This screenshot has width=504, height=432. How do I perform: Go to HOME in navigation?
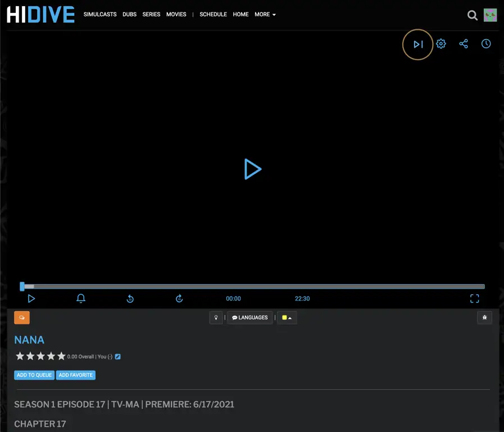(x=240, y=15)
